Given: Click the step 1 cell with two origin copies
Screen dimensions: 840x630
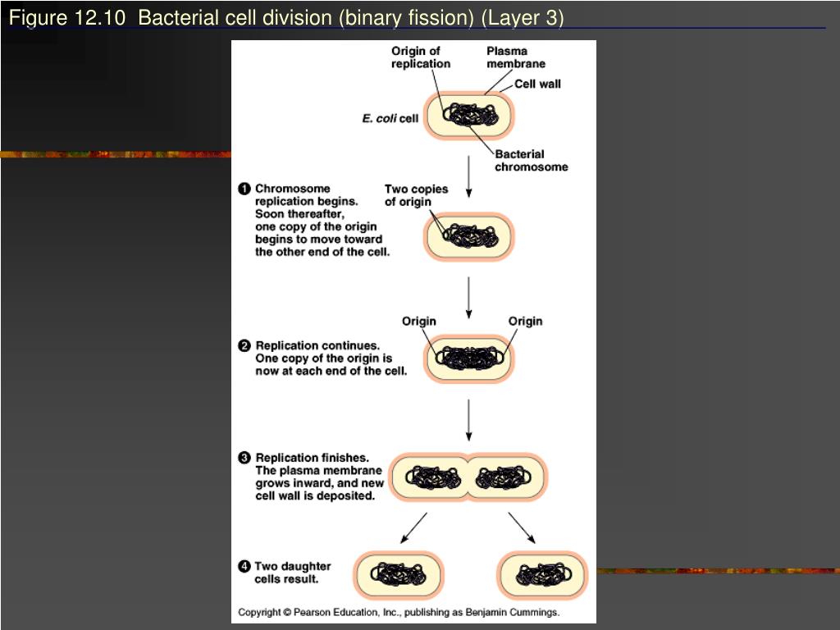Looking at the screenshot, I should point(468,236).
